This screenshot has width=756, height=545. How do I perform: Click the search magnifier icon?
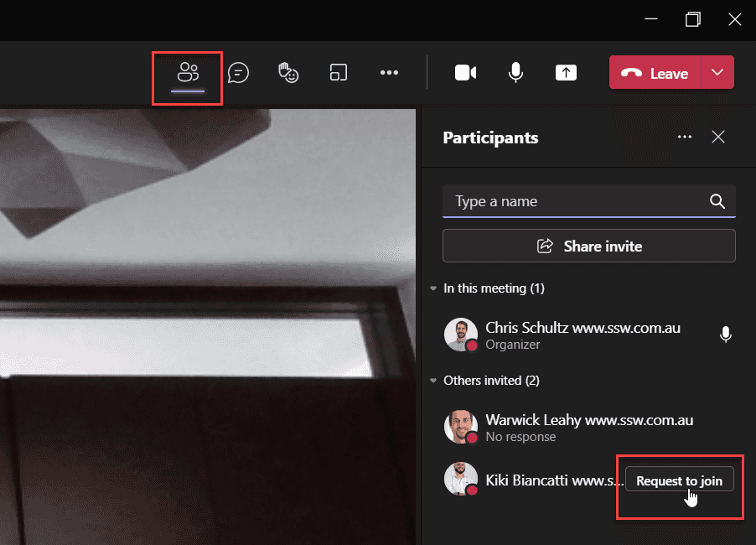[717, 201]
